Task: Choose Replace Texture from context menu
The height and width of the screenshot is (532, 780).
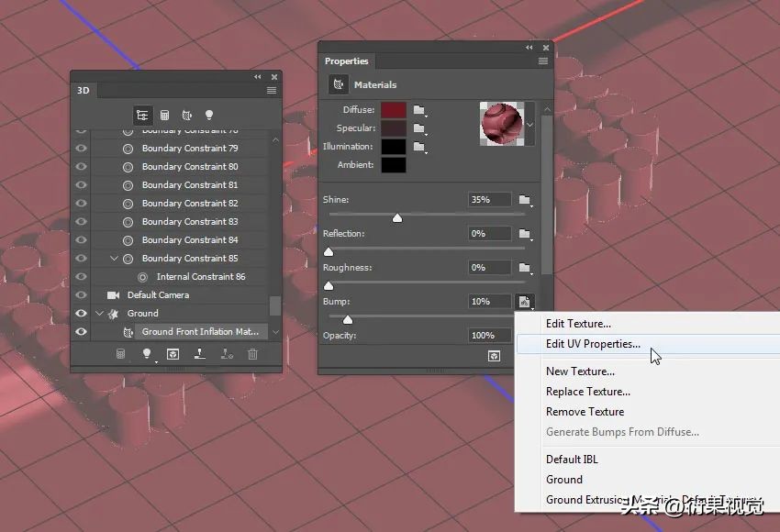Action: coord(588,392)
